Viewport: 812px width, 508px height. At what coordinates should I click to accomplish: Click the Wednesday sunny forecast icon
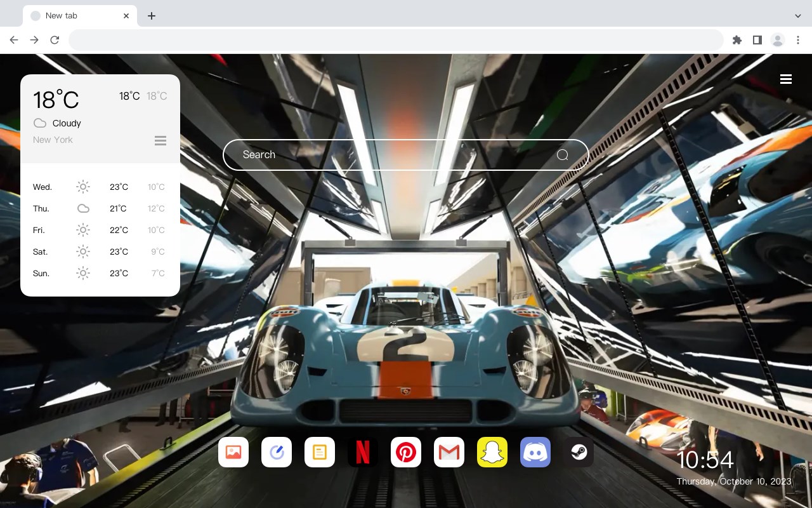83,187
